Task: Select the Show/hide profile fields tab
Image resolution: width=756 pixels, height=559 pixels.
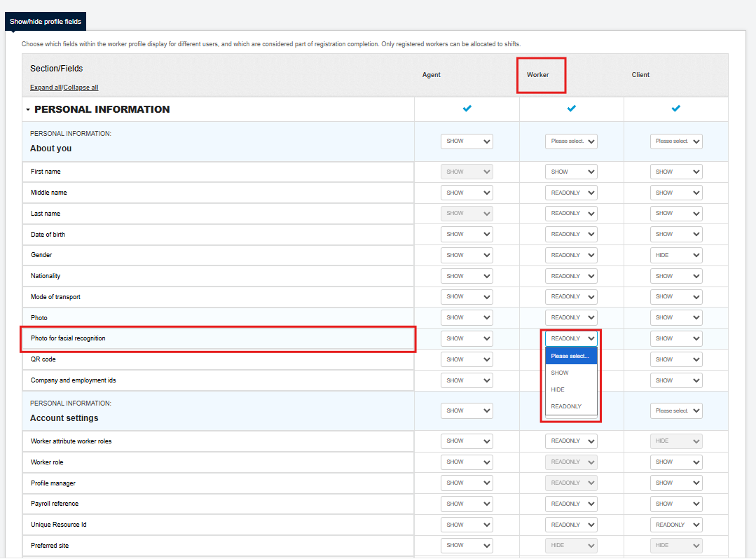Action: (x=45, y=21)
